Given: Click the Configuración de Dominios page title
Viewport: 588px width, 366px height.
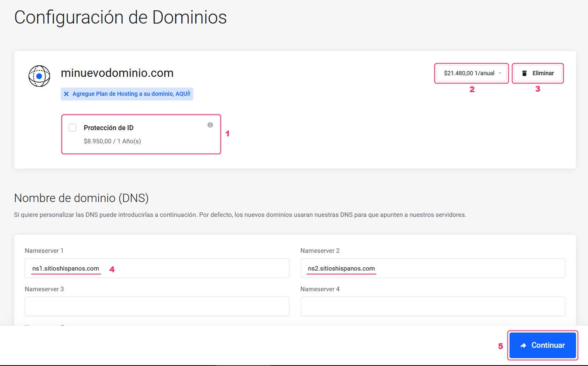Looking at the screenshot, I should click(x=121, y=18).
